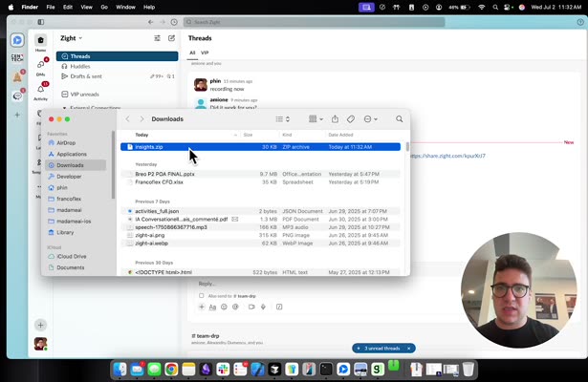Open the Finder File menu
This screenshot has width=588, height=382.
(x=51, y=7)
